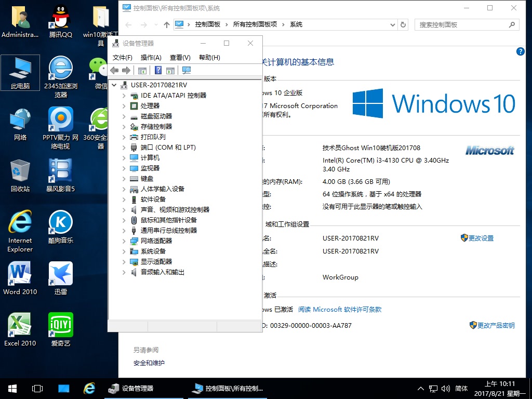Click the 搜索控制面板 search field
Image resolution: width=532 pixels, height=399 pixels.
[x=461, y=24]
